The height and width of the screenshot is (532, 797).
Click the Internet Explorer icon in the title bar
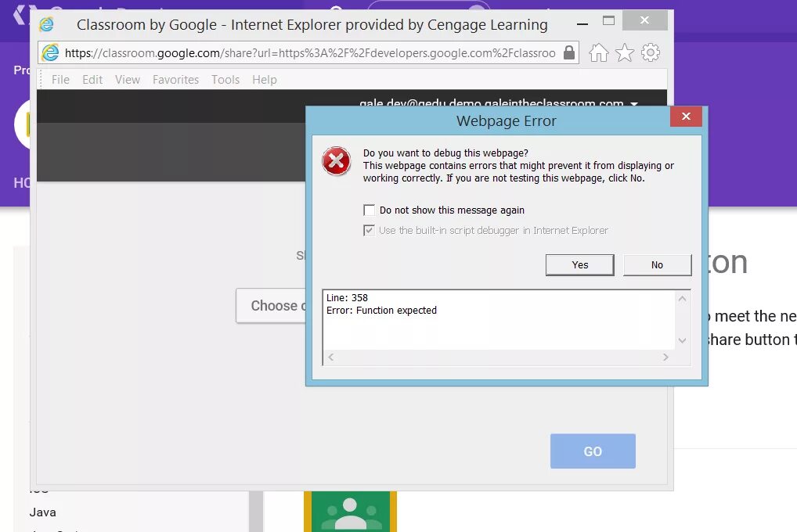47,24
